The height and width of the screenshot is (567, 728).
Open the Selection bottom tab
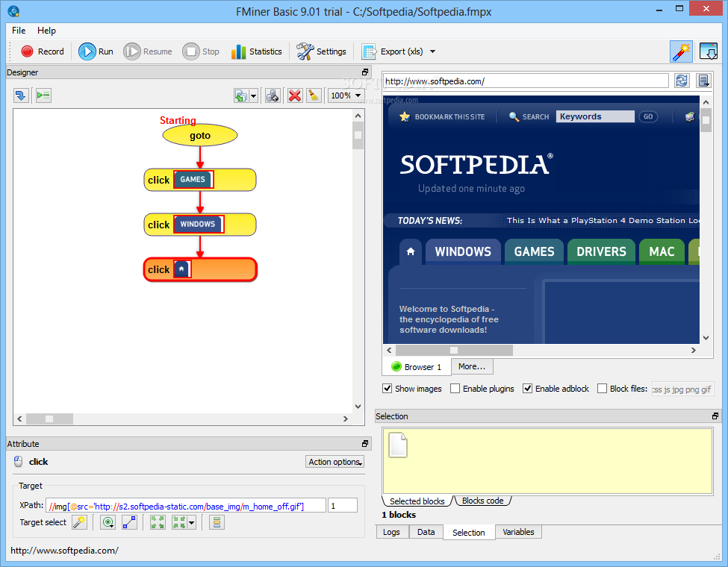(468, 533)
